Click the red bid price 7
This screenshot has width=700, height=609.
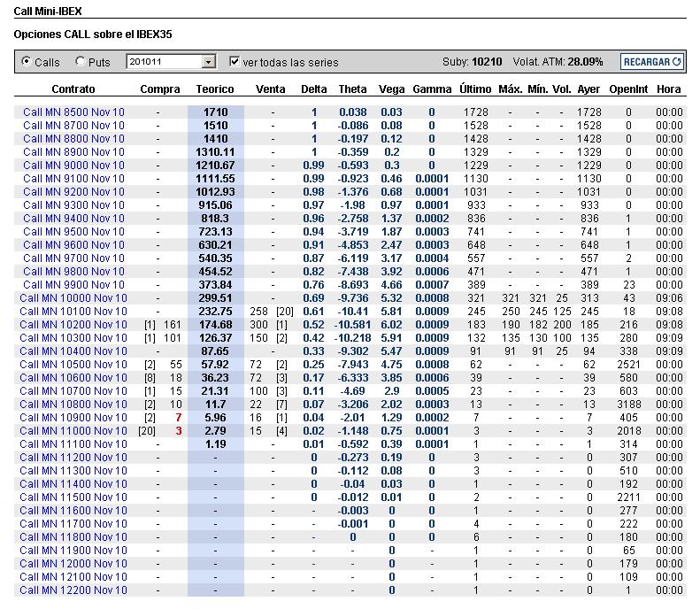click(x=179, y=418)
